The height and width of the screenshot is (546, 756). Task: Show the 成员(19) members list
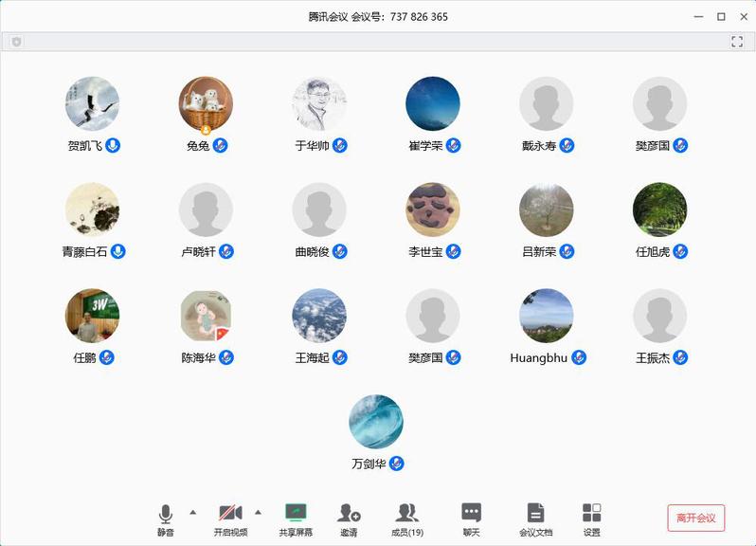tap(407, 520)
